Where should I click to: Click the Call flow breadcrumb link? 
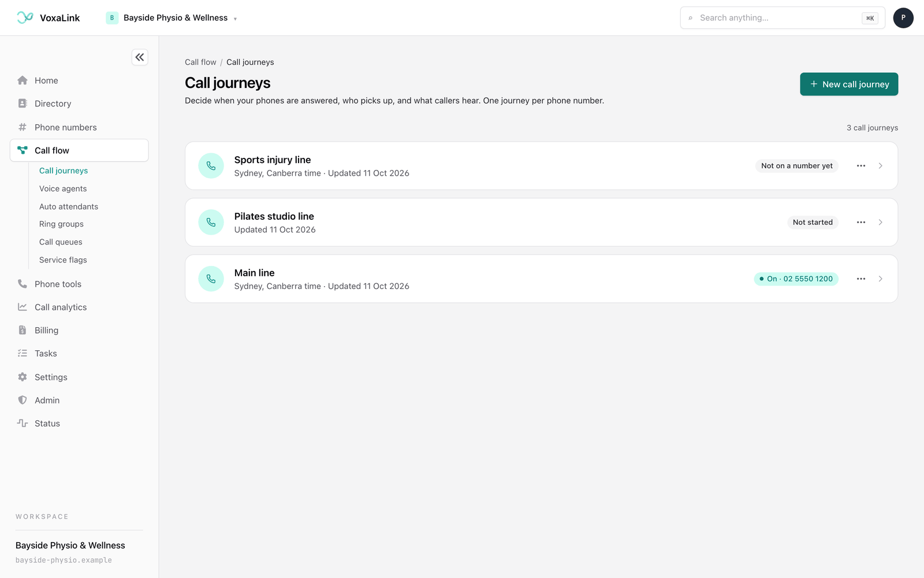200,62
